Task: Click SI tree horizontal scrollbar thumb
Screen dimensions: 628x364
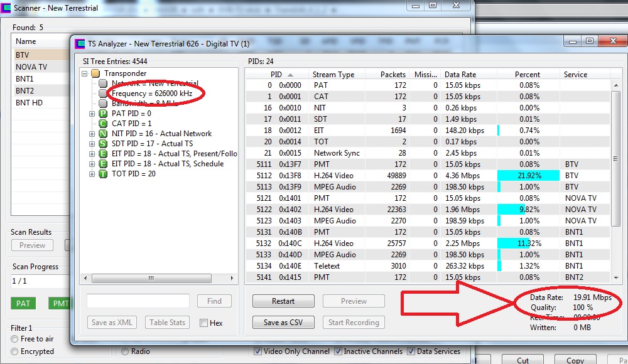Action: point(151,278)
